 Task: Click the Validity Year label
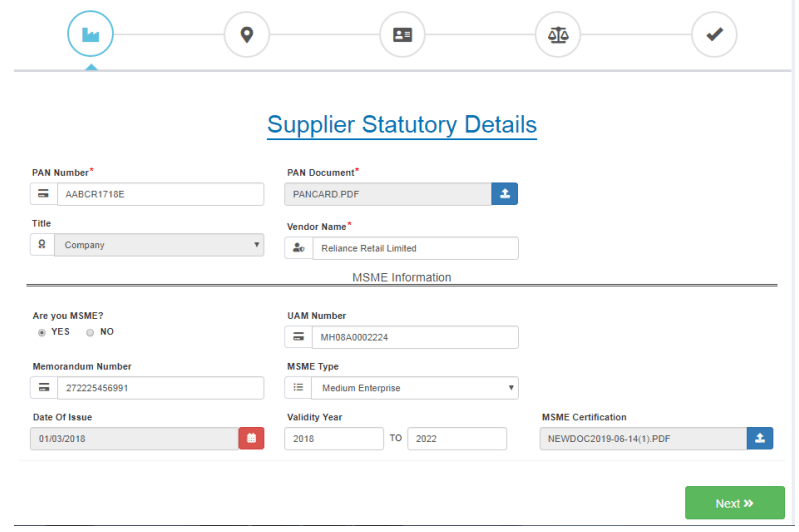tap(314, 417)
